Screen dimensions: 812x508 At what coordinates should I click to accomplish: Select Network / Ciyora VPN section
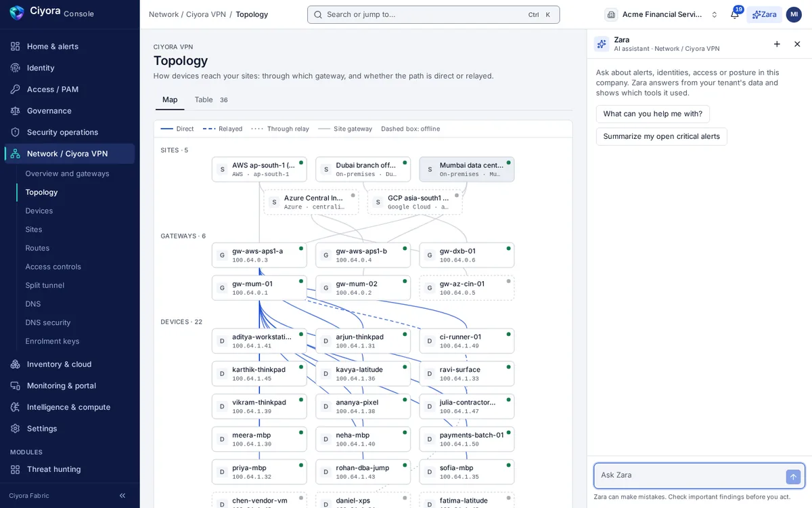tap(70, 154)
